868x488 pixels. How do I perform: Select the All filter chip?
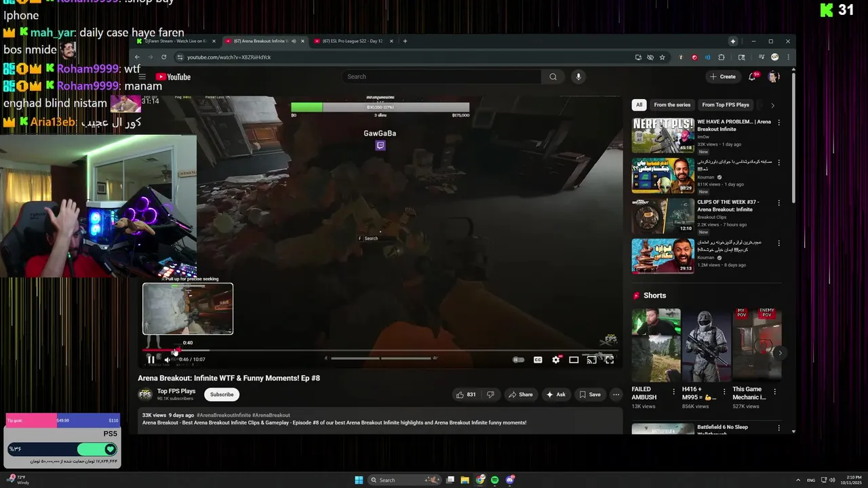(639, 105)
